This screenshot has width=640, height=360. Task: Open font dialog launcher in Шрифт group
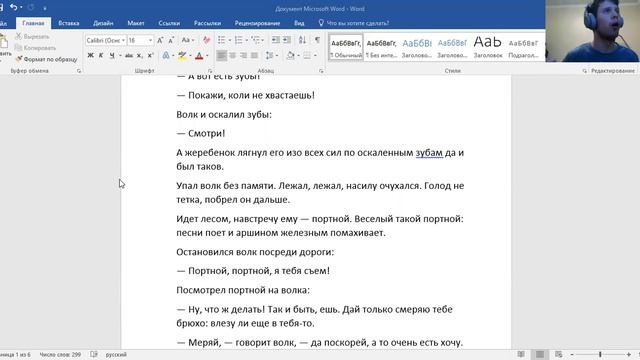click(210, 71)
